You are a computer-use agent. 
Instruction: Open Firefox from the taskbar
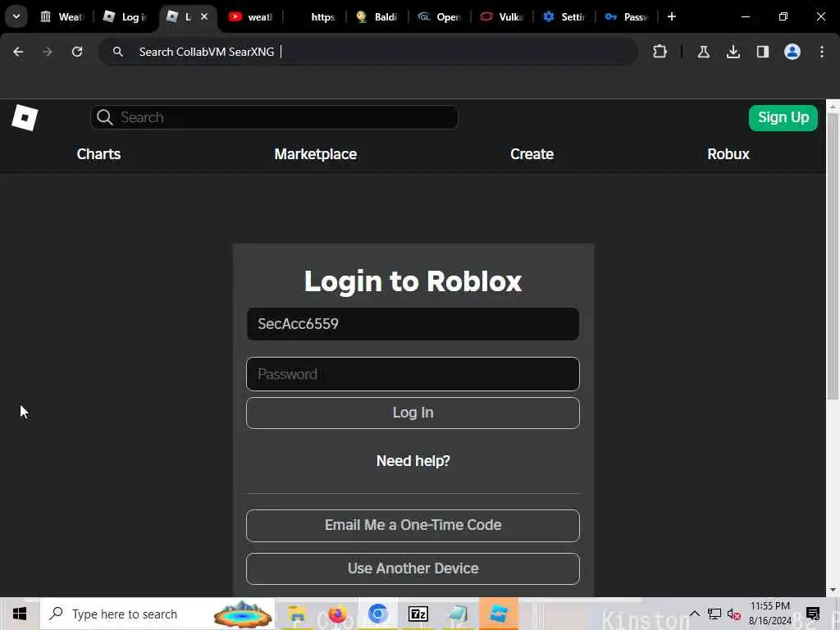pyautogui.click(x=337, y=614)
